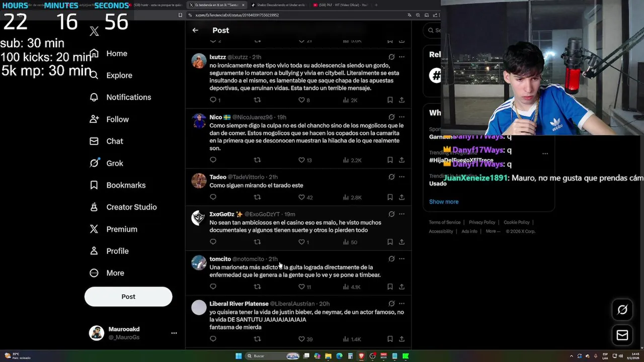Reply to Liberal River Platense's post
This screenshot has width=644, height=362.
213,339
